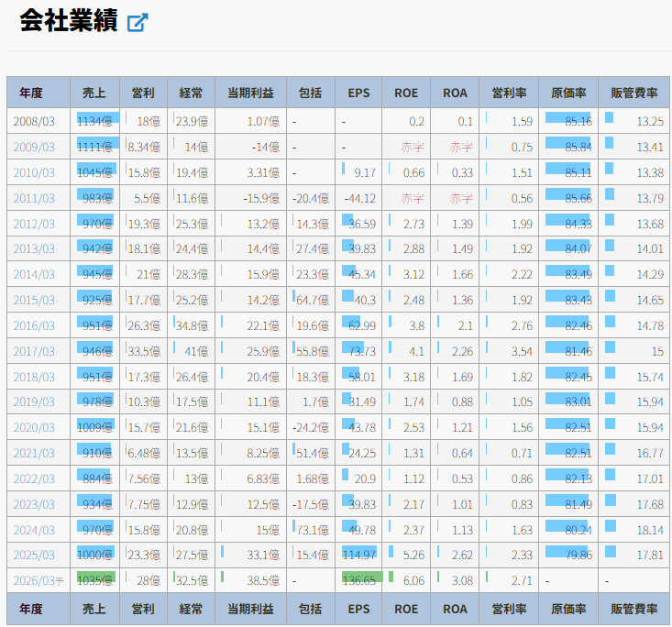
Task: Open the external link icon beside 会社業績
Action: [138, 23]
